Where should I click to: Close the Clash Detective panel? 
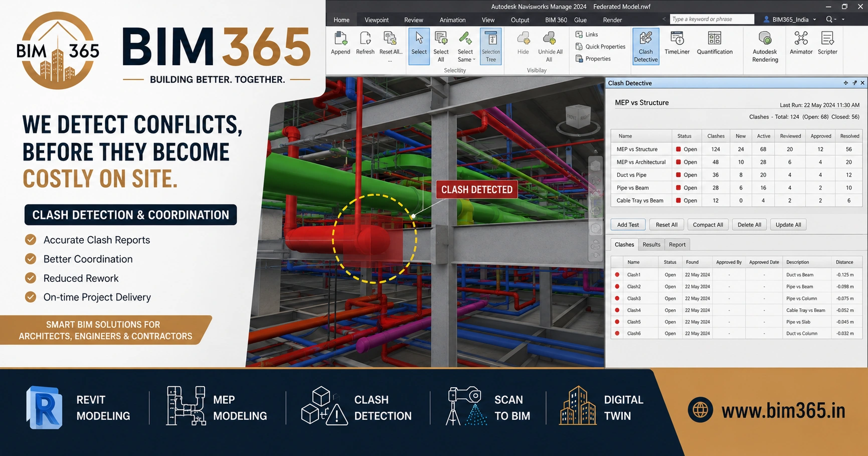click(862, 83)
